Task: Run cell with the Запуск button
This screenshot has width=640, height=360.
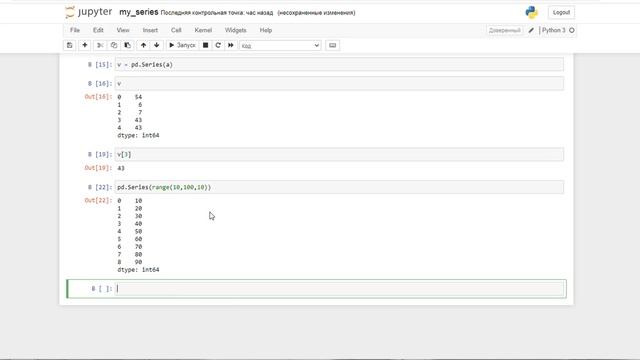Action: click(182, 45)
